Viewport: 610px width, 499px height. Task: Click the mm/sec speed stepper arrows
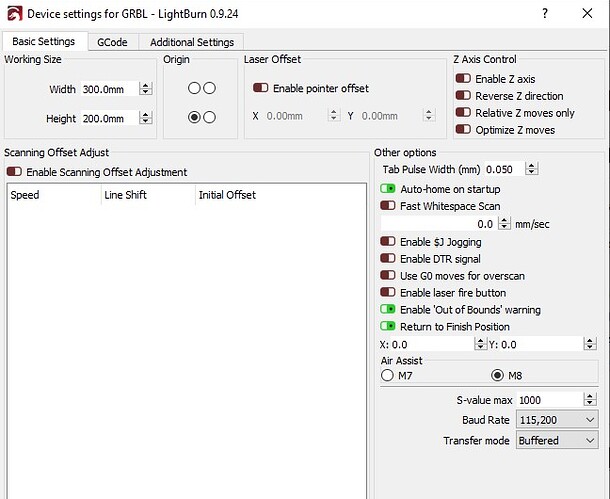click(504, 224)
